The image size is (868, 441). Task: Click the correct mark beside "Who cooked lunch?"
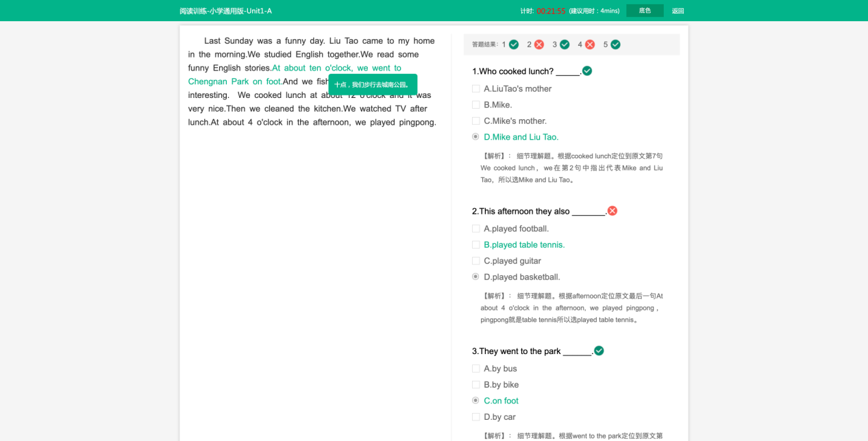pos(587,71)
